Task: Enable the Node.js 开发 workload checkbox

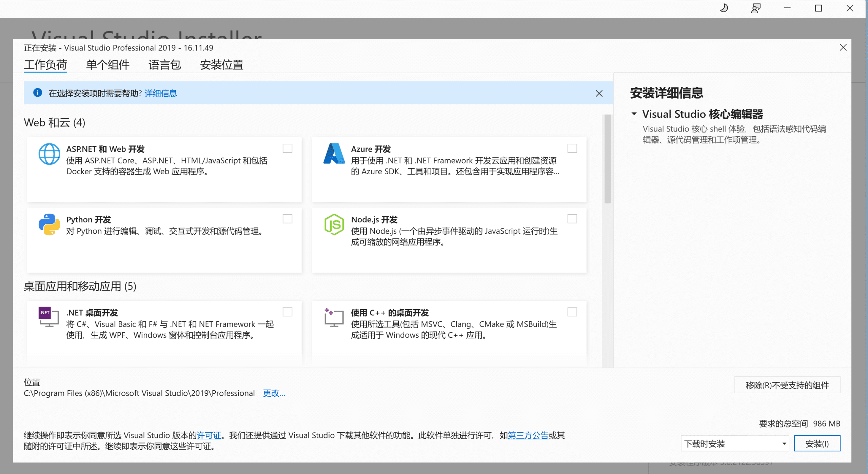Action: [572, 219]
